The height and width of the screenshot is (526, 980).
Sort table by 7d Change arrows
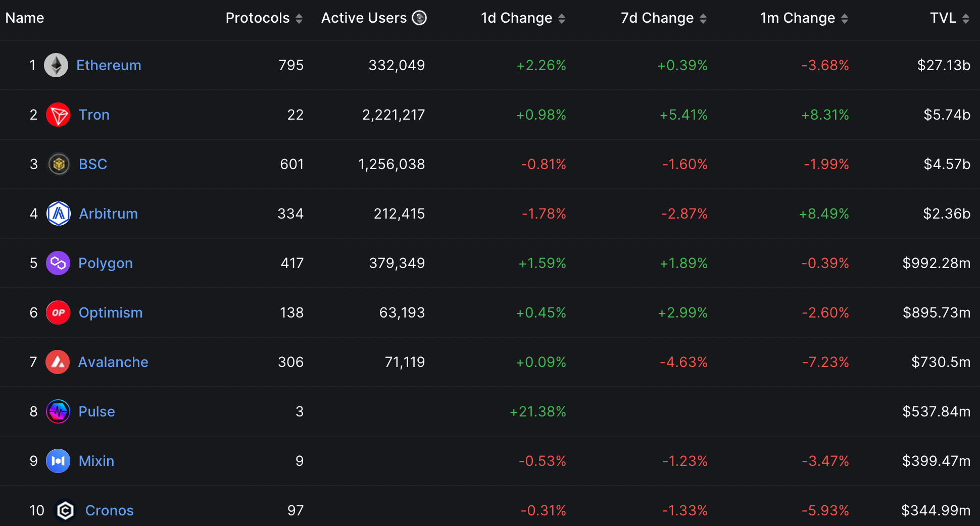pyautogui.click(x=703, y=19)
